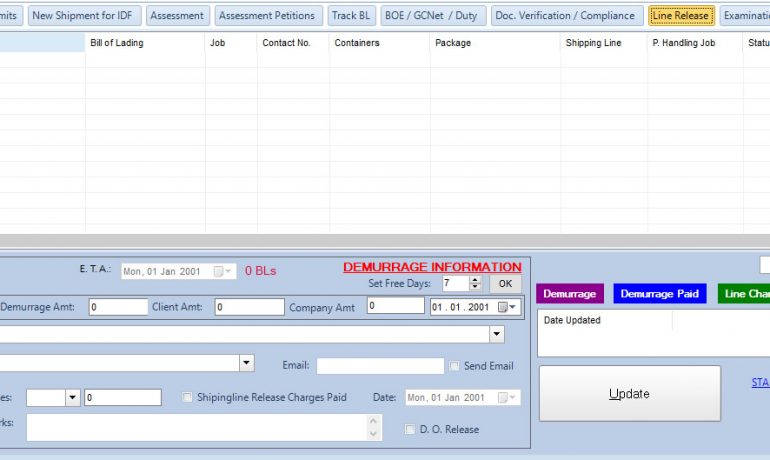Expand the combo box left of Email
The image size is (770, 460).
point(246,363)
